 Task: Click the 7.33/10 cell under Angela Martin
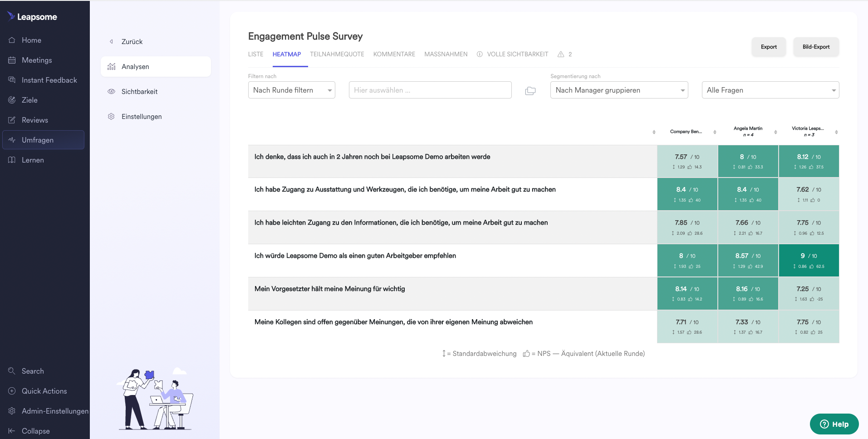[x=748, y=327]
